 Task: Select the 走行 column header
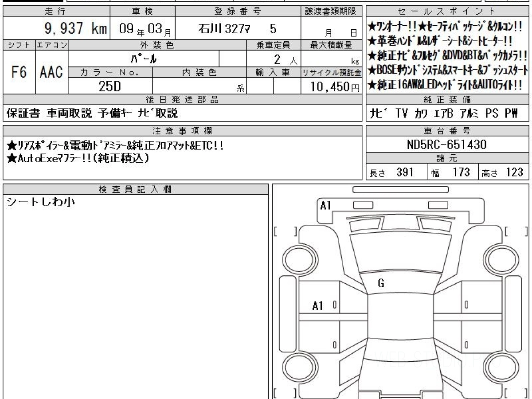[56, 12]
